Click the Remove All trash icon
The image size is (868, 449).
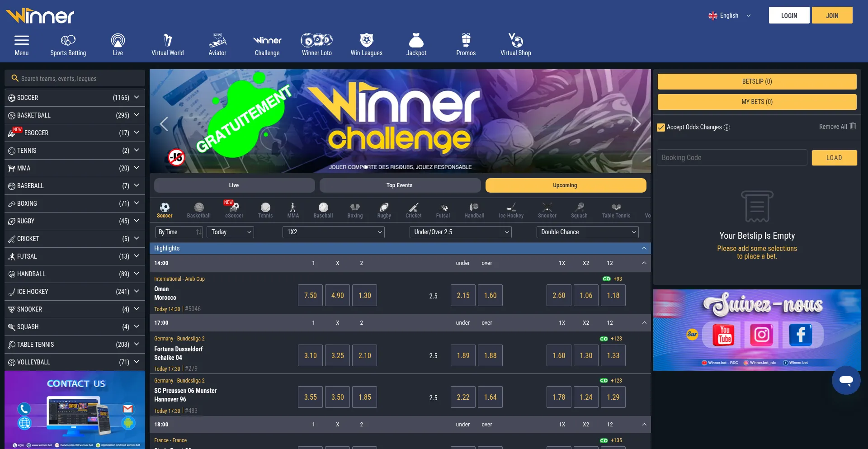[853, 126]
